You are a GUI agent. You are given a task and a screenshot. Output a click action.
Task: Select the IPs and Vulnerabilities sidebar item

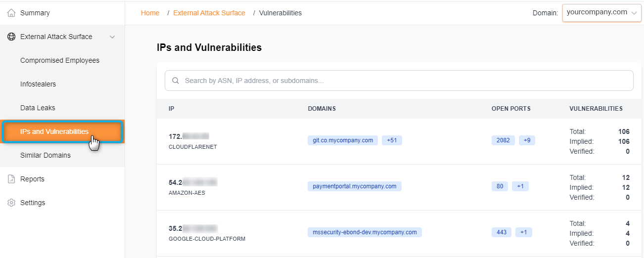tap(54, 131)
